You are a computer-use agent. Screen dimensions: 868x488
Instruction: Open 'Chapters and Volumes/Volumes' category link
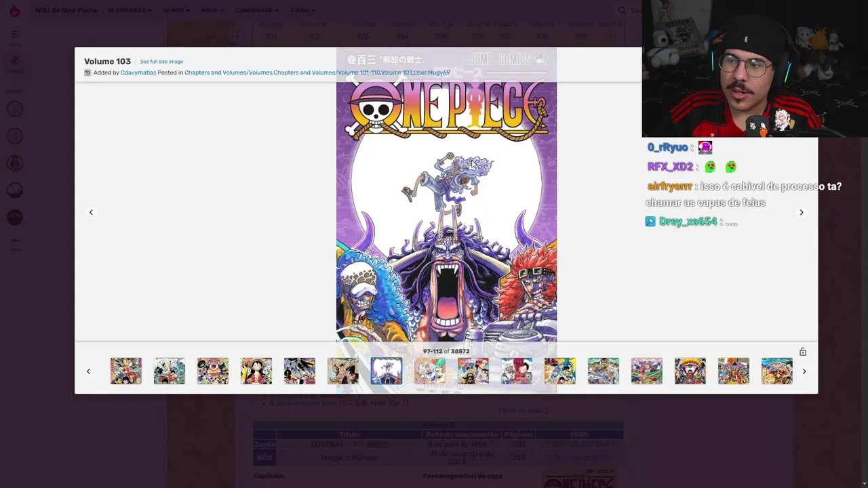[x=228, y=73]
